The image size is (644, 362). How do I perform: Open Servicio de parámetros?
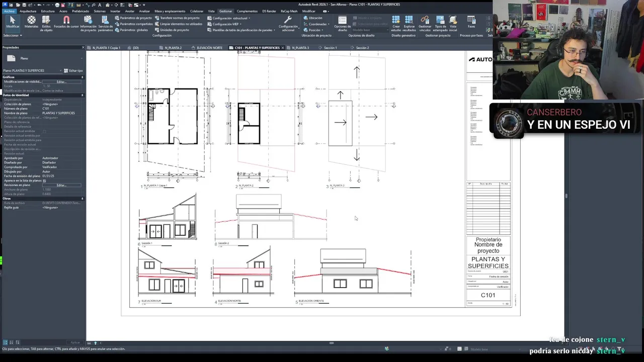[x=106, y=23]
